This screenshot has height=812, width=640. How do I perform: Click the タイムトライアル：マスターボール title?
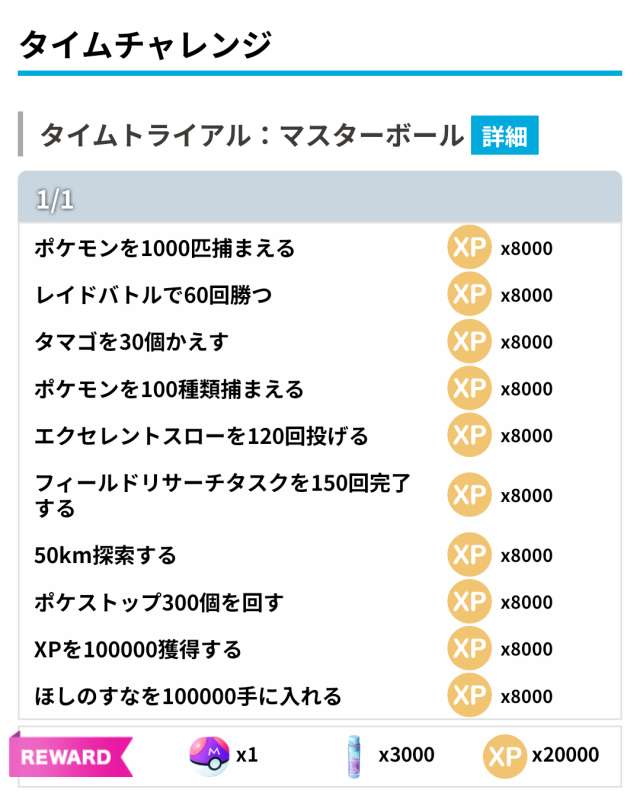251,136
